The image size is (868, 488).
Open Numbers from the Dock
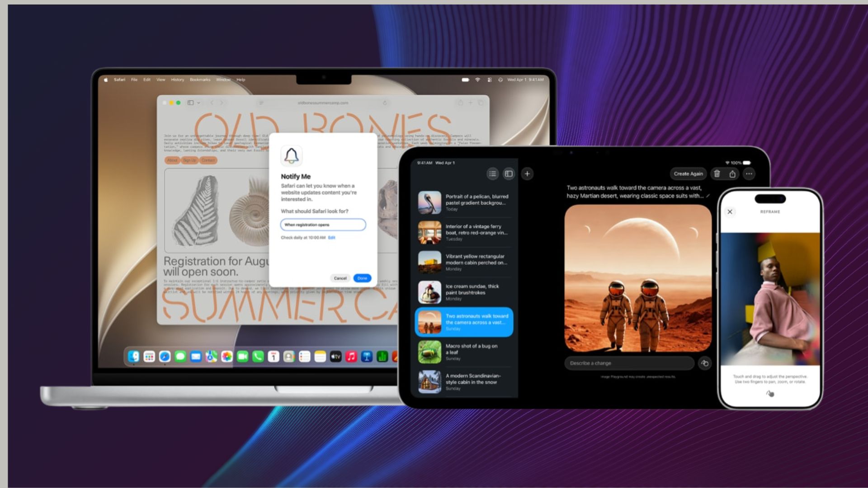(x=382, y=357)
